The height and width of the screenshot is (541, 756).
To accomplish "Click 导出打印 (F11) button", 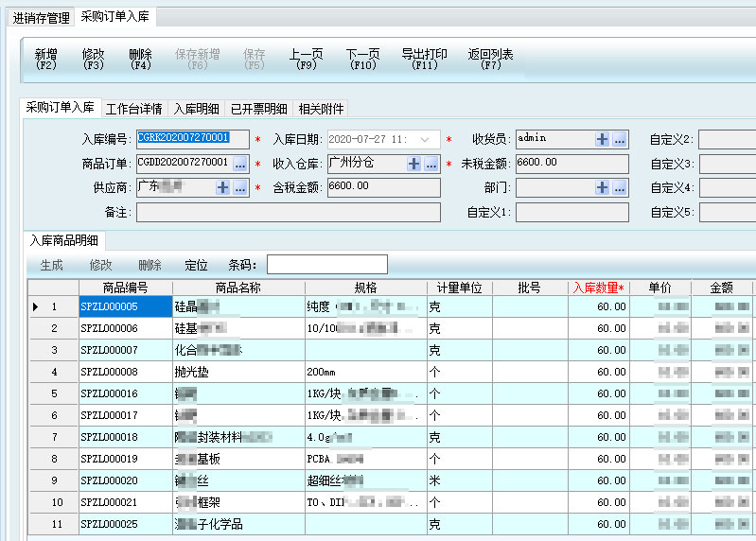I will pos(424,60).
